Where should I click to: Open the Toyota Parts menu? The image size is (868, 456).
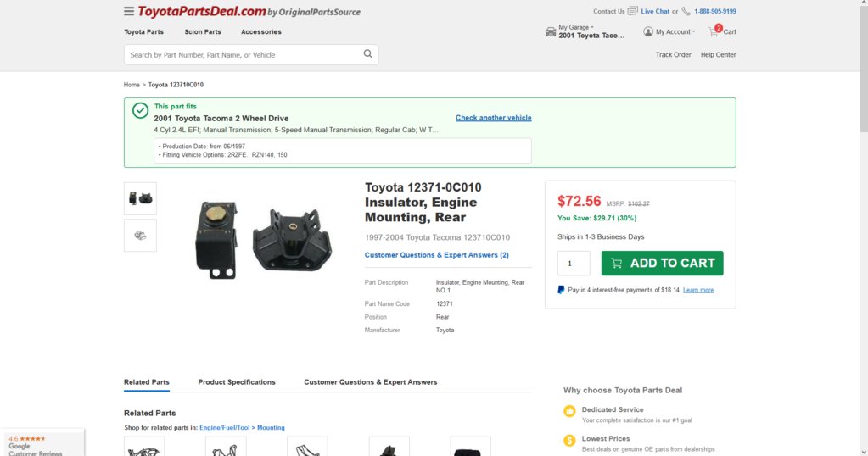143,32
